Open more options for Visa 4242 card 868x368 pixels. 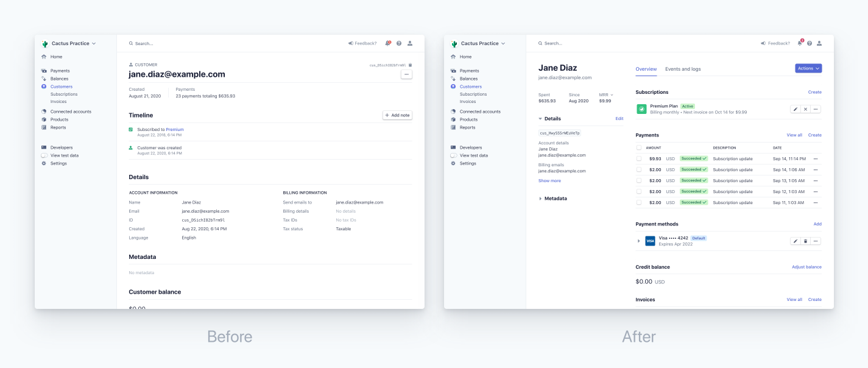point(816,241)
